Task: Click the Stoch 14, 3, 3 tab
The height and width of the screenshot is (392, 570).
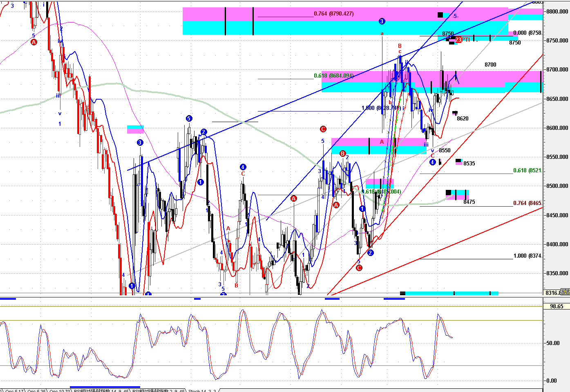Action: (x=202, y=390)
